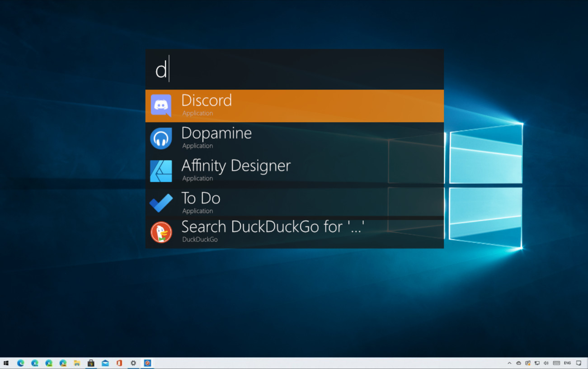Open the Office app from taskbar
The height and width of the screenshot is (369, 588).
click(119, 363)
